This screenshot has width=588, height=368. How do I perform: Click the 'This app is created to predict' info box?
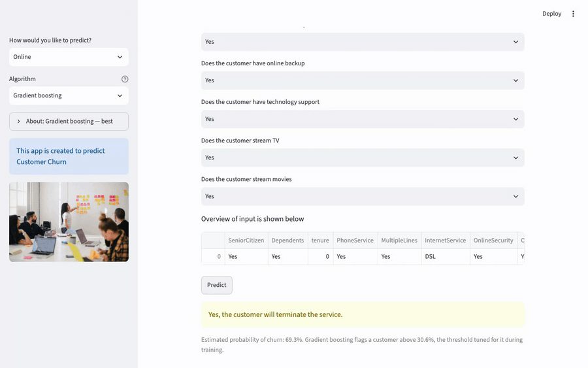pos(69,156)
